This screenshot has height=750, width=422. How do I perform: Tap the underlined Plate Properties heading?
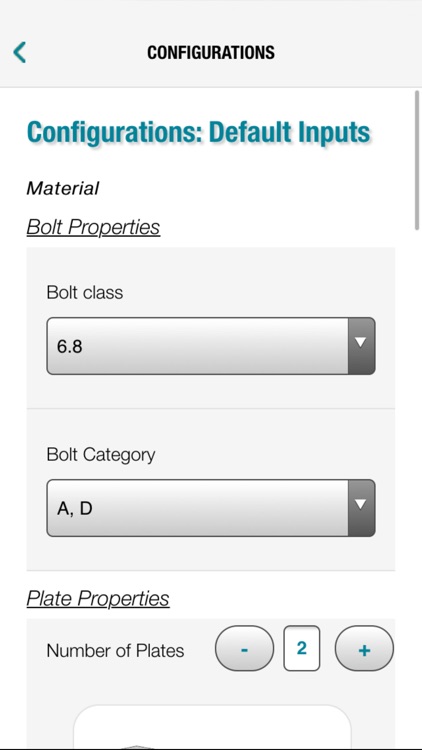(x=98, y=598)
